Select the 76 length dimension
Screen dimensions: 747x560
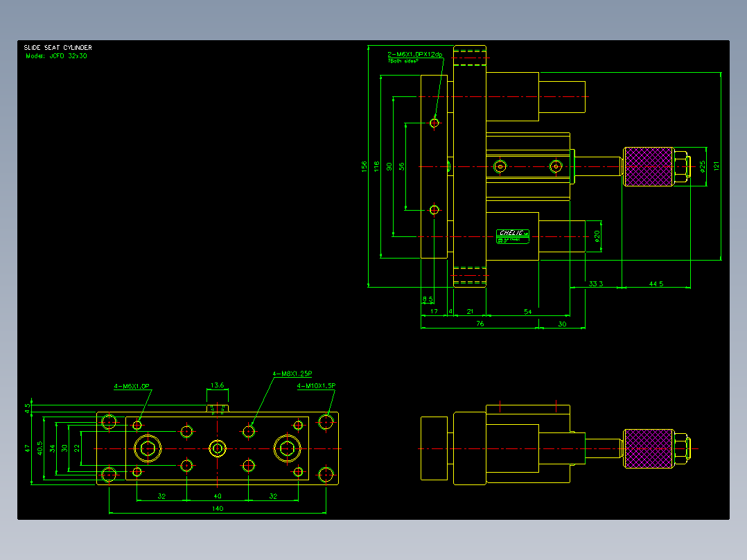point(480,324)
